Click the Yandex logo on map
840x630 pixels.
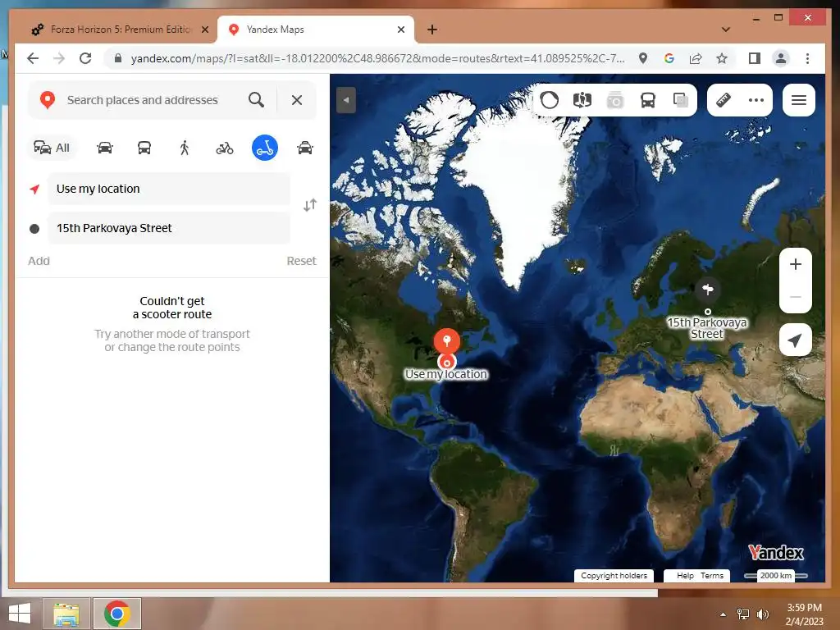(776, 552)
